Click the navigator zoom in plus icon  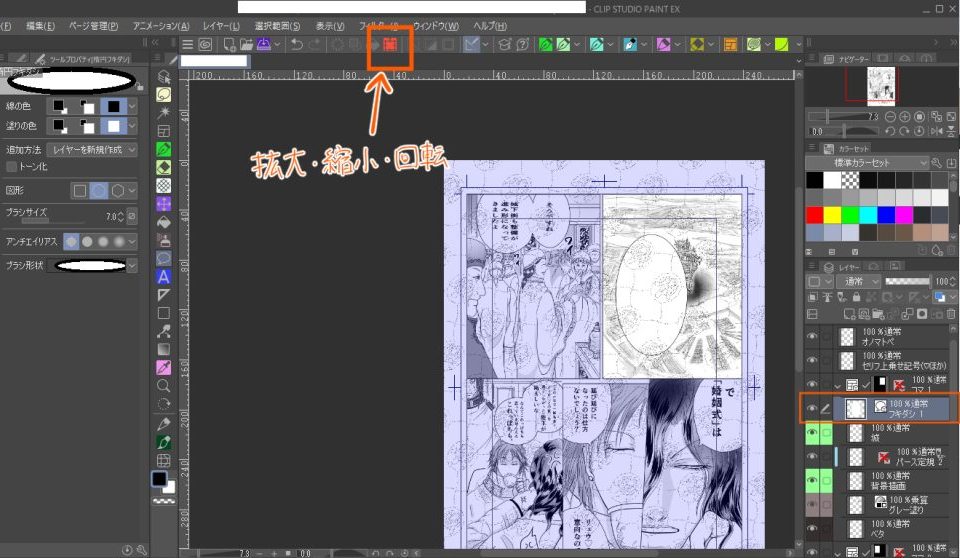pyautogui.click(x=904, y=116)
